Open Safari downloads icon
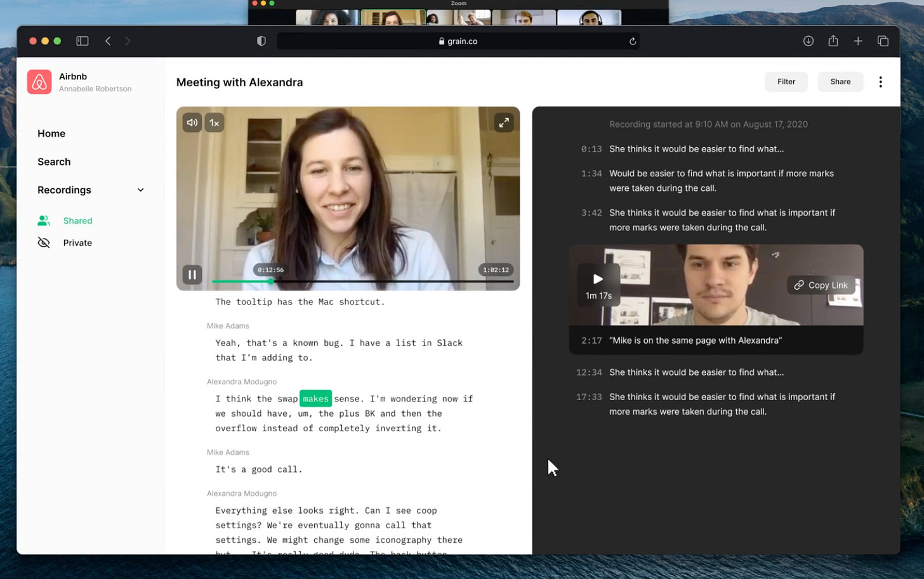The image size is (924, 579). (808, 41)
